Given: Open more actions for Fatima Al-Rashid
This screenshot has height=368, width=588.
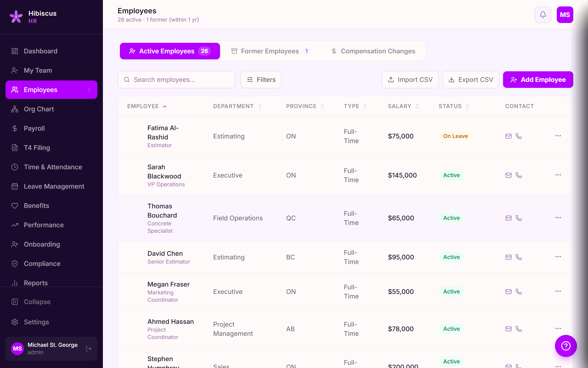Looking at the screenshot, I should tap(558, 136).
